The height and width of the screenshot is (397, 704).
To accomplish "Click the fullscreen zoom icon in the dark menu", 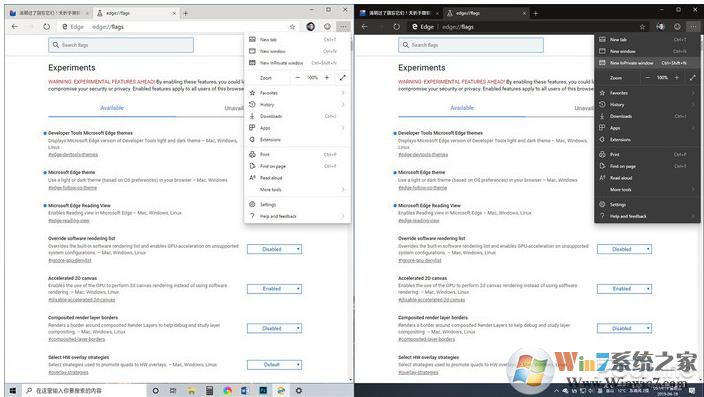I will [692, 78].
